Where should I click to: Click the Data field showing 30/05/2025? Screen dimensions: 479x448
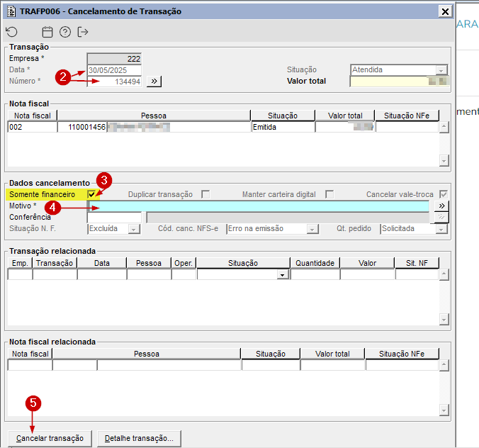pyautogui.click(x=114, y=70)
